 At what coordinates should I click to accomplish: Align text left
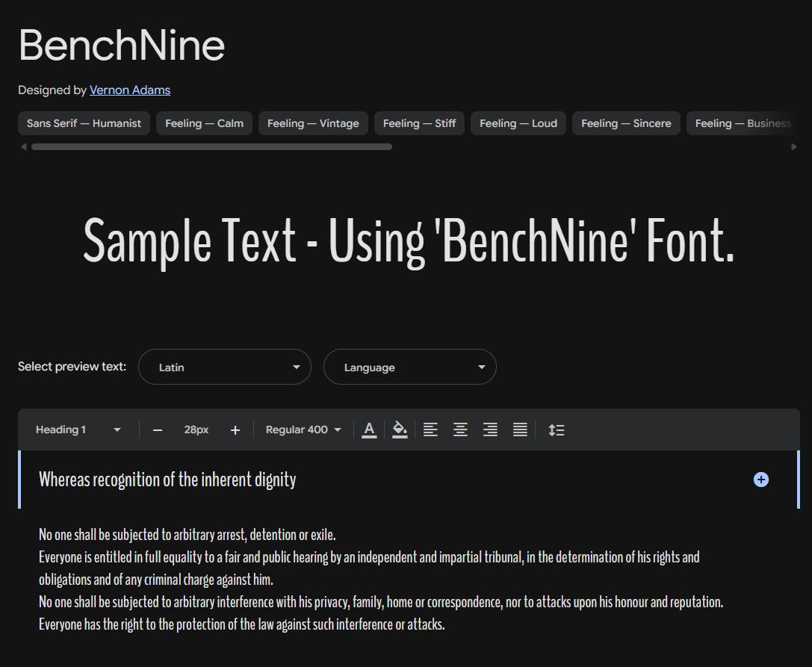point(430,429)
